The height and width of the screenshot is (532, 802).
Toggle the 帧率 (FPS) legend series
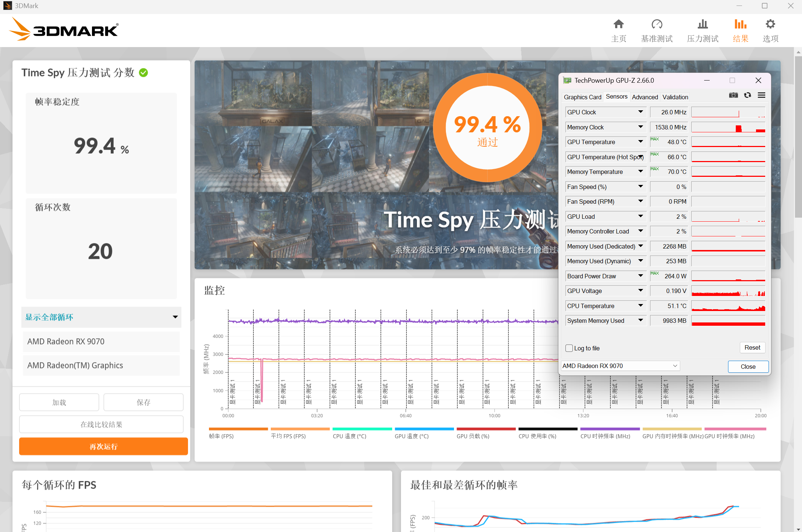click(221, 436)
